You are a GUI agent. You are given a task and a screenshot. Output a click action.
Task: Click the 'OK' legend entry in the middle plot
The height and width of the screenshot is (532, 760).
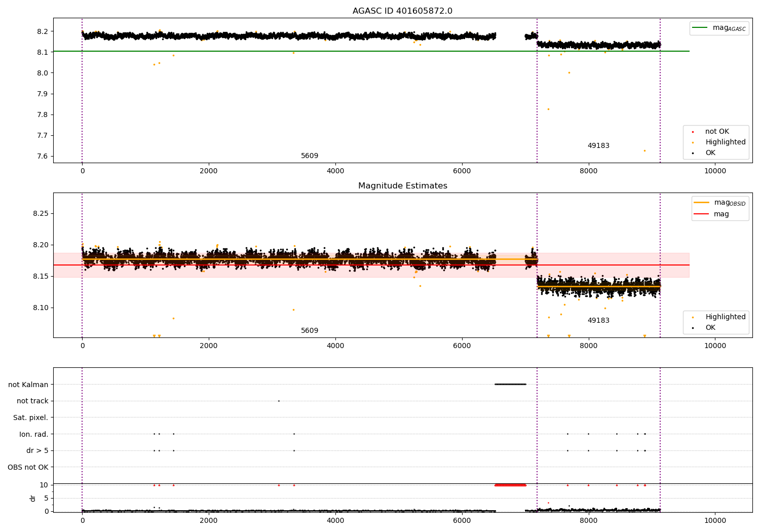(x=703, y=328)
